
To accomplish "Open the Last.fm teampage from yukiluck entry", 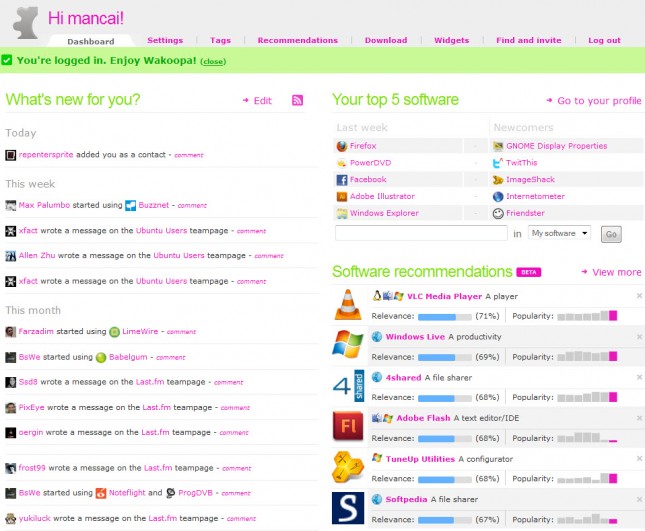I will 162,518.
